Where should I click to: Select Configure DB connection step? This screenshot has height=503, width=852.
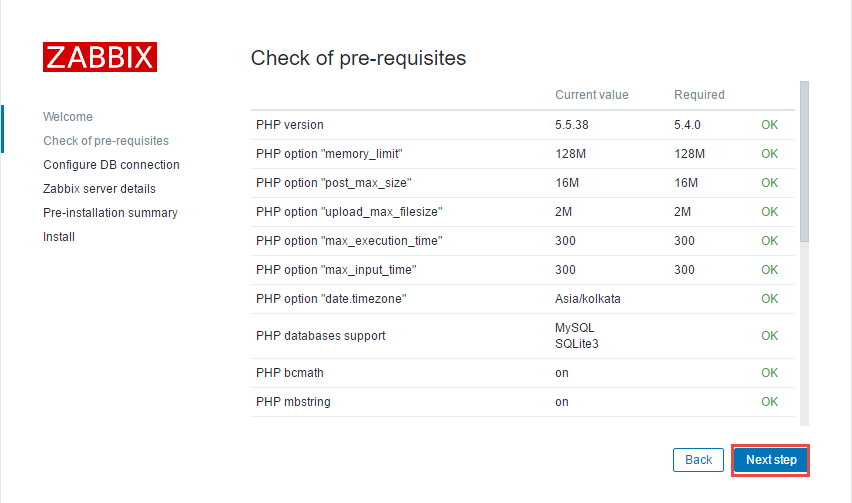pyautogui.click(x=111, y=165)
